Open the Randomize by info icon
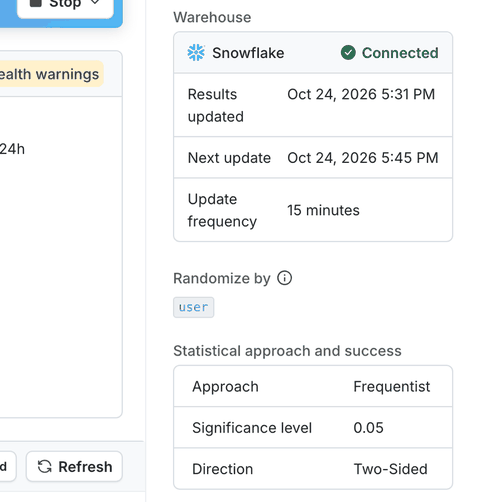The height and width of the screenshot is (502, 480). pyautogui.click(x=284, y=278)
